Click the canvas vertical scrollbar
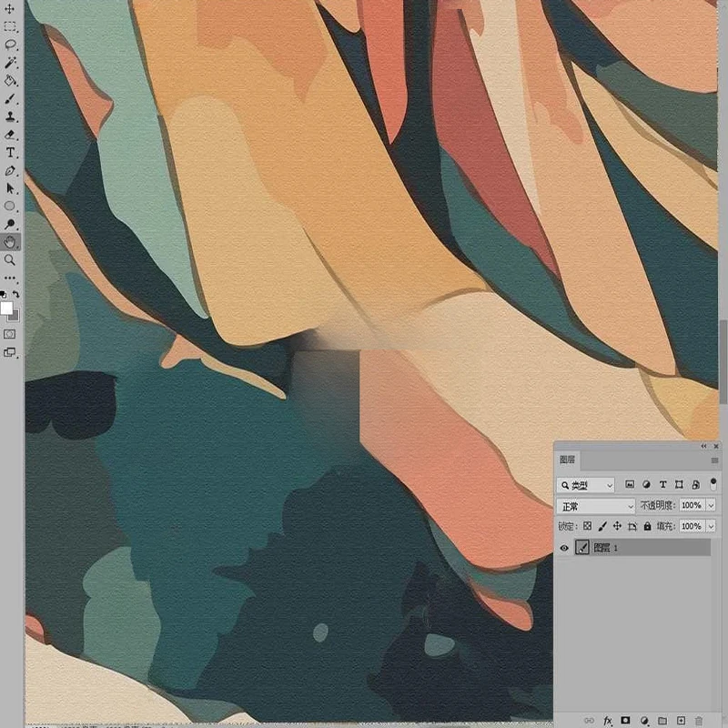Viewport: 728px width, 728px height. pyautogui.click(x=723, y=362)
